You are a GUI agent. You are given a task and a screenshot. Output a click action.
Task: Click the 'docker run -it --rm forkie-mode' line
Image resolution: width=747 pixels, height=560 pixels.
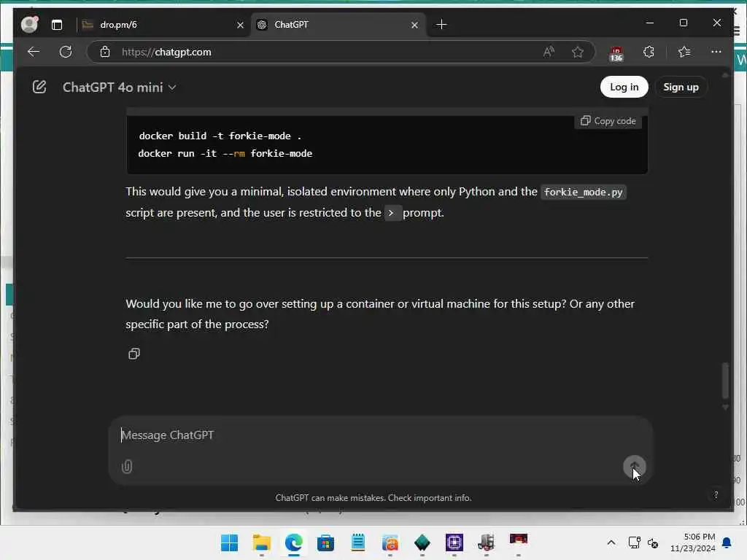(x=225, y=153)
